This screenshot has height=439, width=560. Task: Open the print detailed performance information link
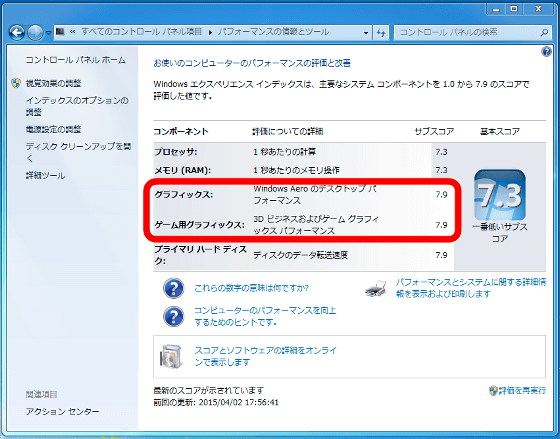click(x=471, y=288)
